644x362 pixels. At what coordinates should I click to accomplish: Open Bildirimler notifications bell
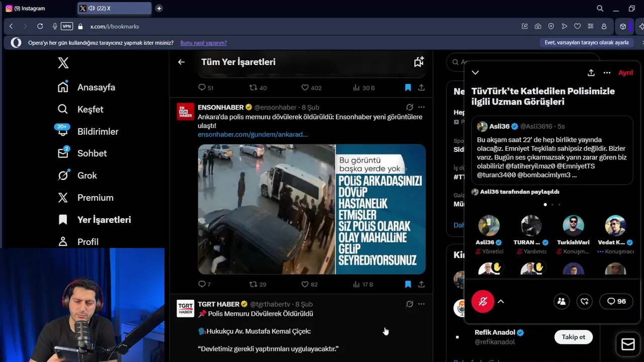coord(63,131)
